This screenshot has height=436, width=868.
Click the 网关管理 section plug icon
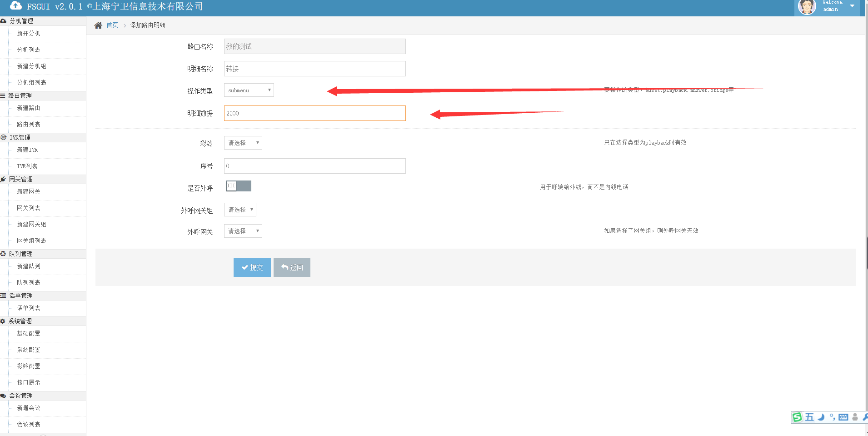(x=3, y=179)
